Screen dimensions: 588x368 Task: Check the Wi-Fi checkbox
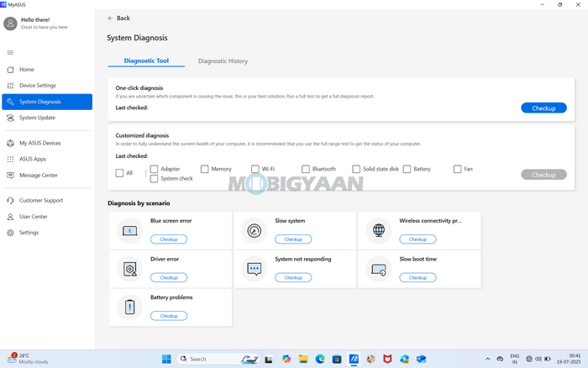255,169
